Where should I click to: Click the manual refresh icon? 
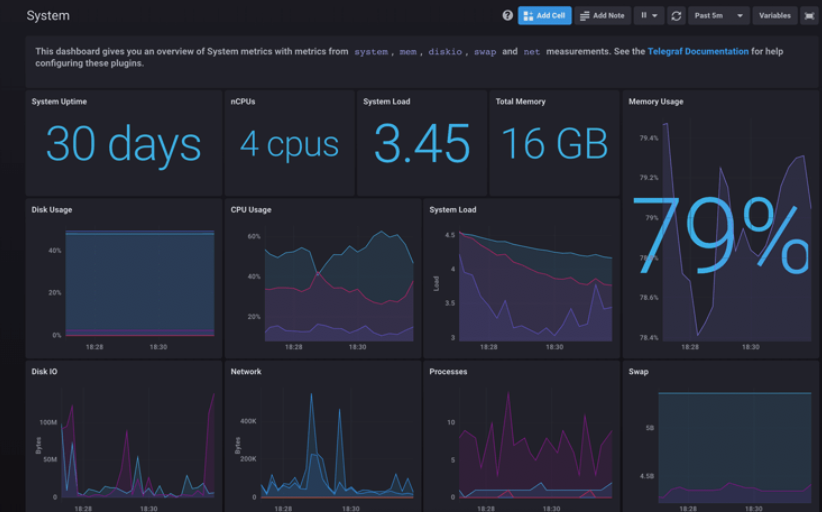click(x=676, y=16)
